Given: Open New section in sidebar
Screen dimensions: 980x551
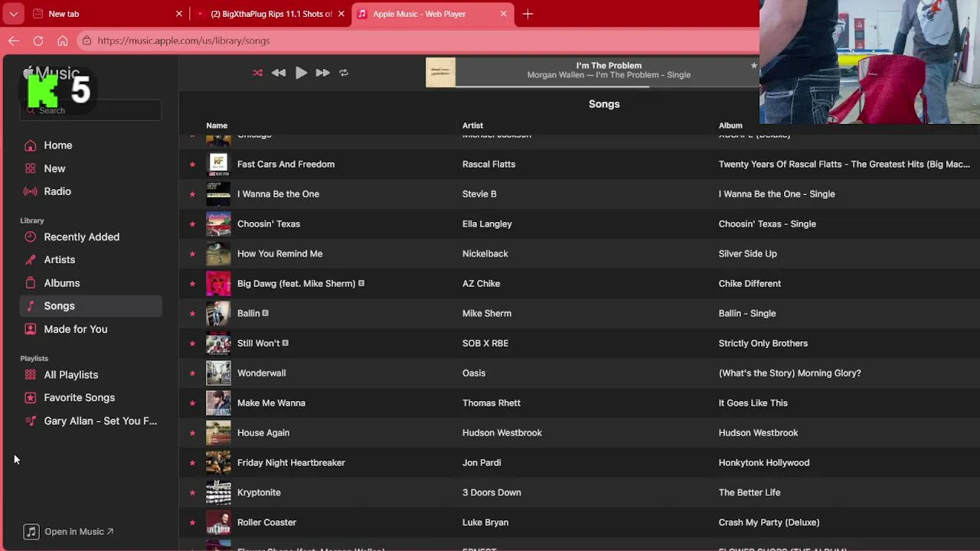Looking at the screenshot, I should click(x=90, y=168).
